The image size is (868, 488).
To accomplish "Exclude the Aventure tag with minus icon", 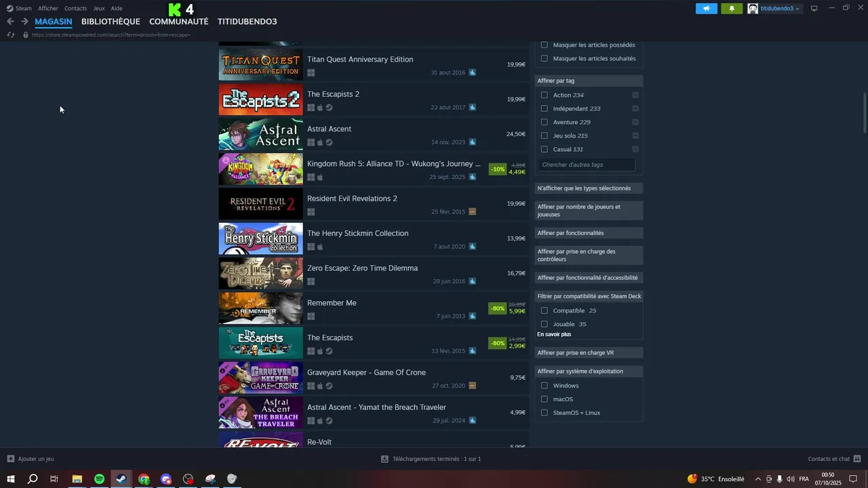I will pos(635,122).
